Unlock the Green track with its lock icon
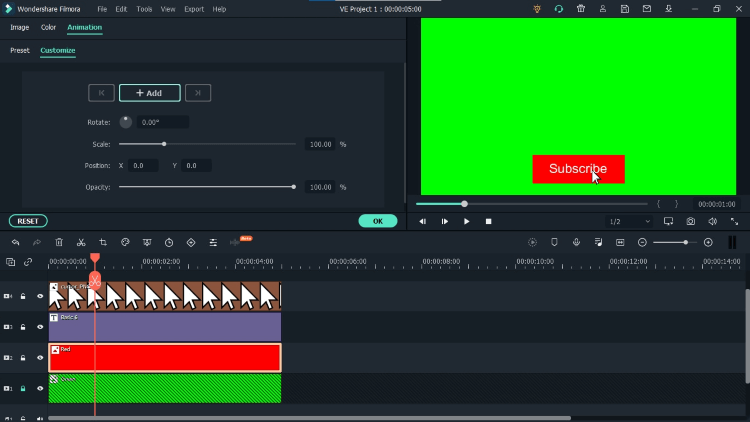The image size is (750, 422). 23,389
